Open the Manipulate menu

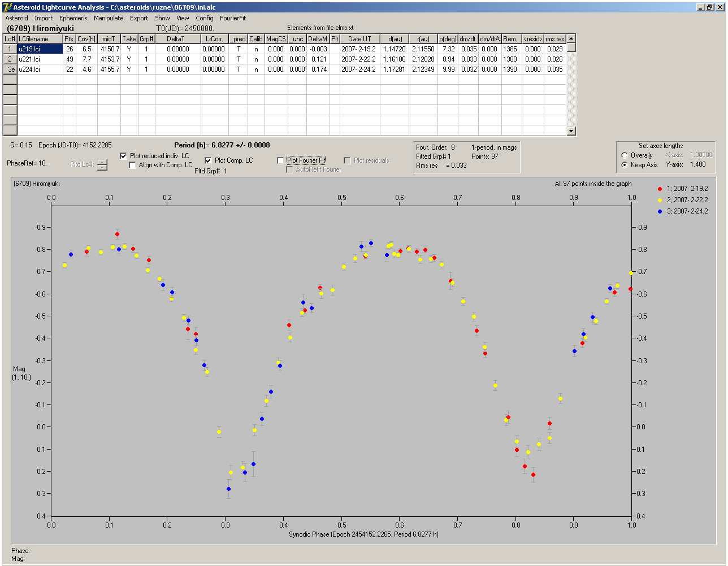(x=109, y=18)
